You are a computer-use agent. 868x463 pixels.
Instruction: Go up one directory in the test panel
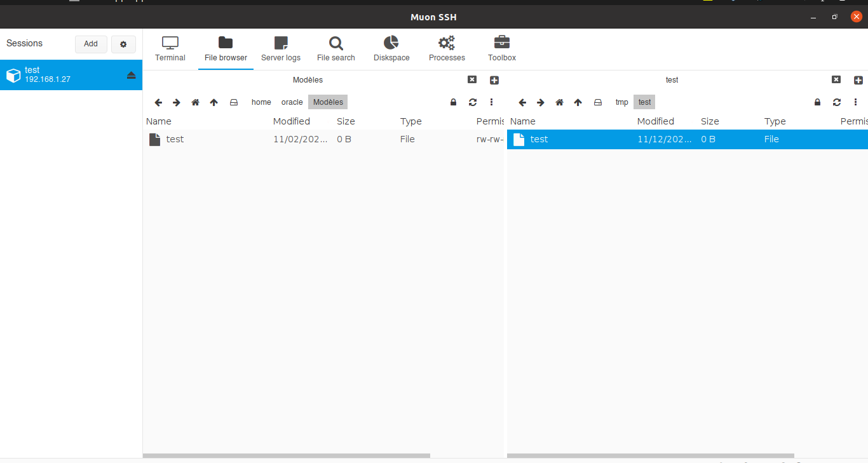pos(578,102)
